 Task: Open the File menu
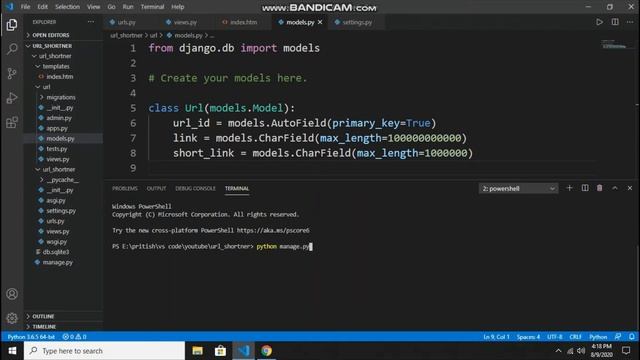[25, 7]
